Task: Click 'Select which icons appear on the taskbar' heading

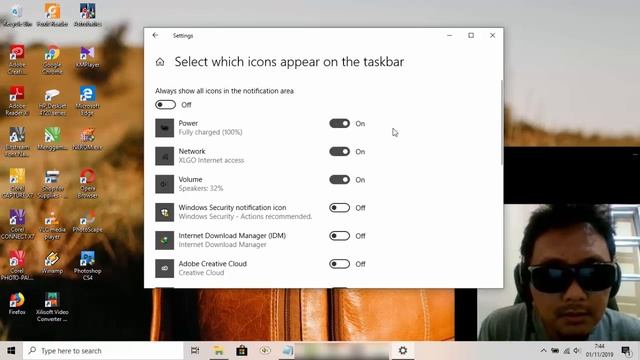Action: coord(289,62)
